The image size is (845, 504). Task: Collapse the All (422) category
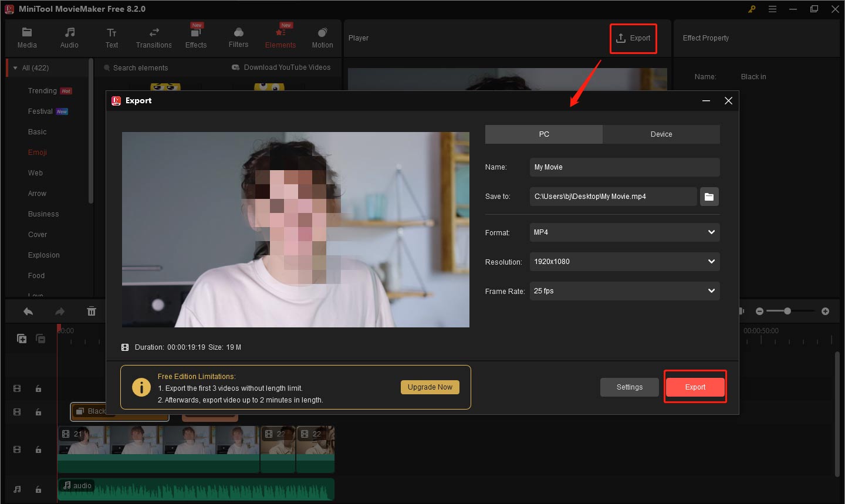(x=15, y=68)
